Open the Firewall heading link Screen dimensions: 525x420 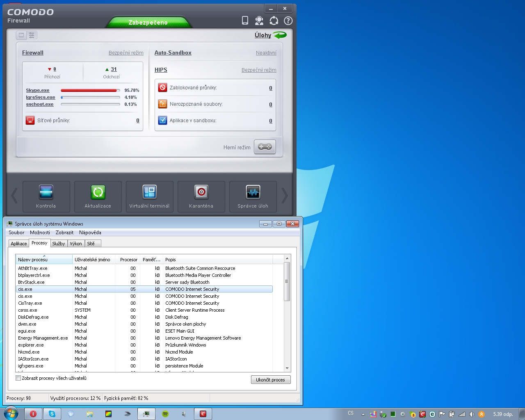point(33,52)
